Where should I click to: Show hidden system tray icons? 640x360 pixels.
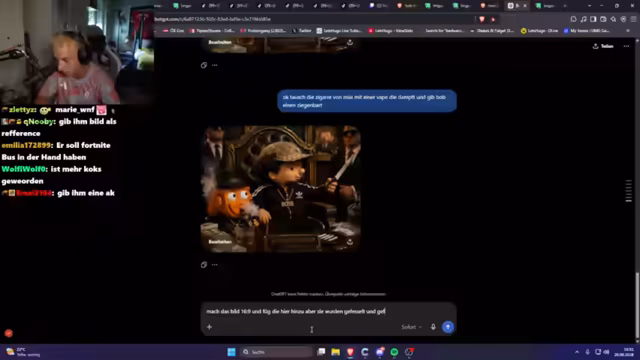(577, 352)
